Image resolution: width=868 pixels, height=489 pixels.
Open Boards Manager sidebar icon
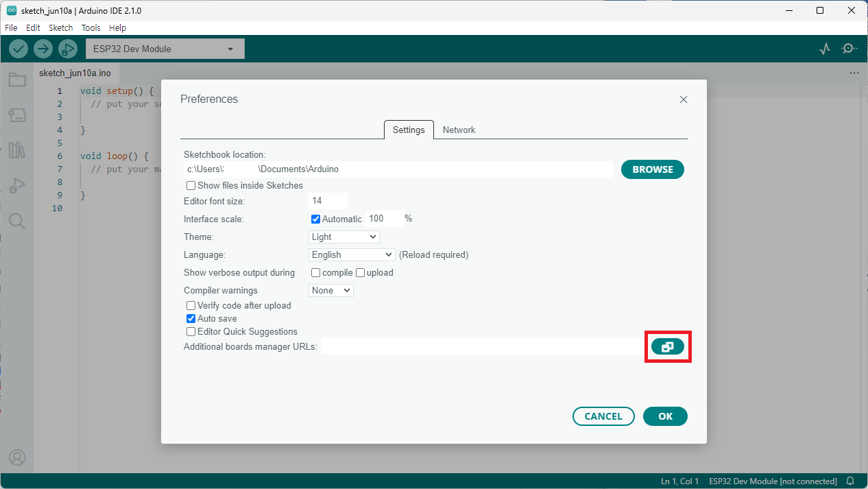point(17,115)
